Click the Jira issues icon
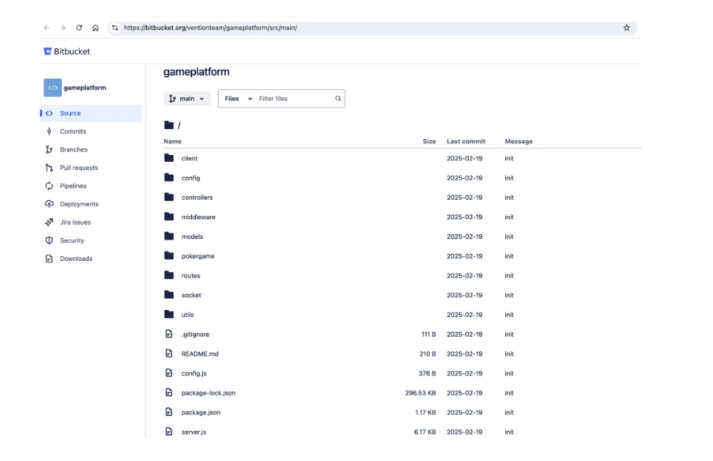This screenshot has height=461, width=713. (50, 222)
